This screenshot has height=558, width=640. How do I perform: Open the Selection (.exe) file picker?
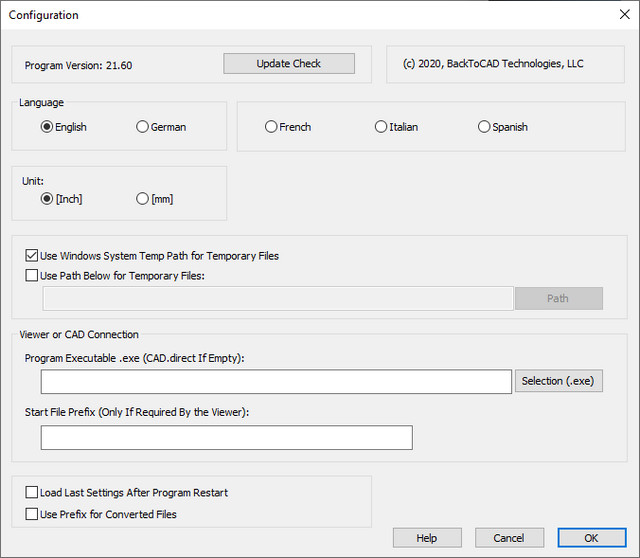pos(559,381)
